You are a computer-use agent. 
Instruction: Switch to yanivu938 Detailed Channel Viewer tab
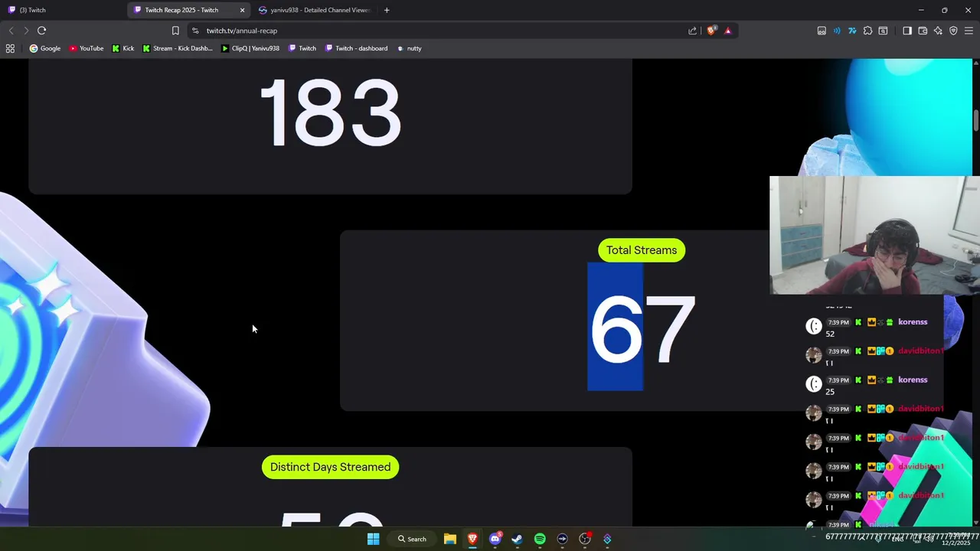pos(315,10)
